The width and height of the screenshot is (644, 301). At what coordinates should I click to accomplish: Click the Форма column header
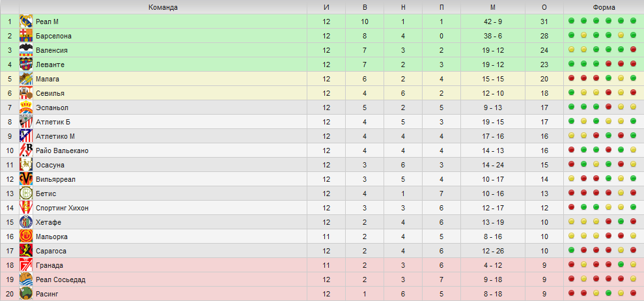point(604,7)
